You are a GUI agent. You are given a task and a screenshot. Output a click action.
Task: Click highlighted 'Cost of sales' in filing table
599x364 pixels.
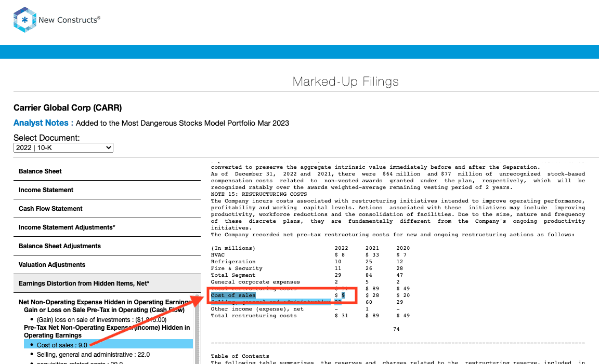(233, 295)
